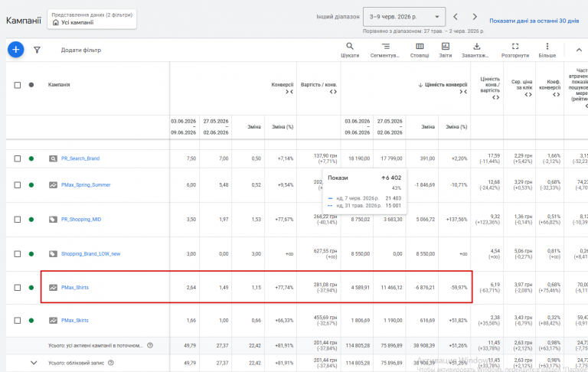
Task: Open the PR_Shopping_MID campaign link
Action: (81, 220)
